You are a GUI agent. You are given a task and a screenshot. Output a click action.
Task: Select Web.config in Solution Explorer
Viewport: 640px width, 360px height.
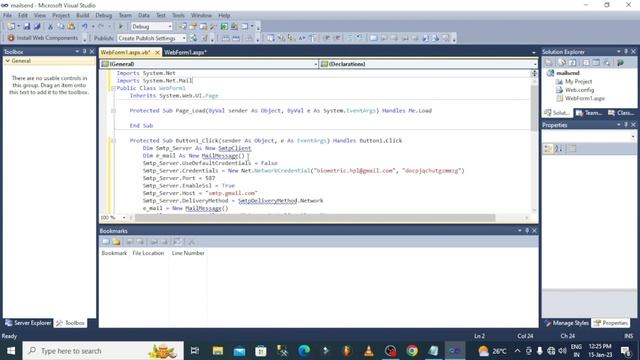579,90
